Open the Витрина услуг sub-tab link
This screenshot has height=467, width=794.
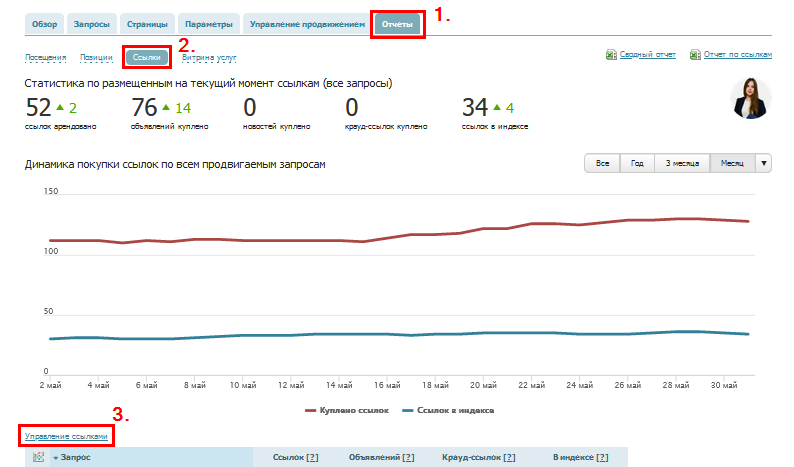(209, 58)
